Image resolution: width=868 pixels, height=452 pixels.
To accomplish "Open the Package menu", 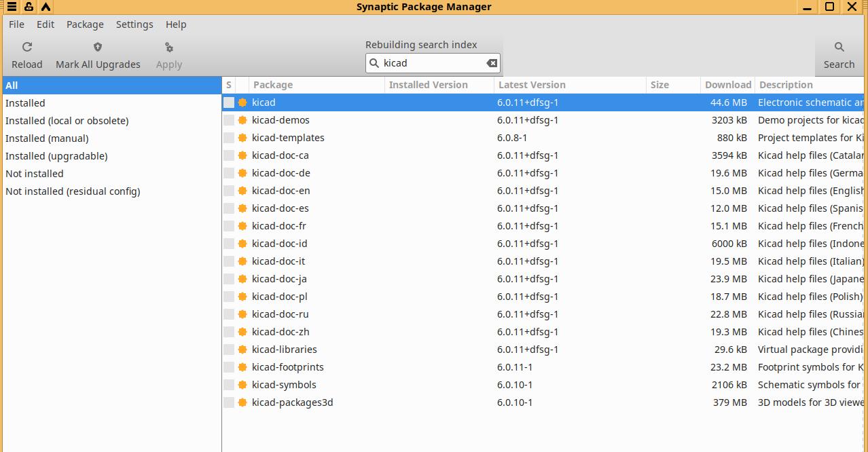I will (85, 24).
